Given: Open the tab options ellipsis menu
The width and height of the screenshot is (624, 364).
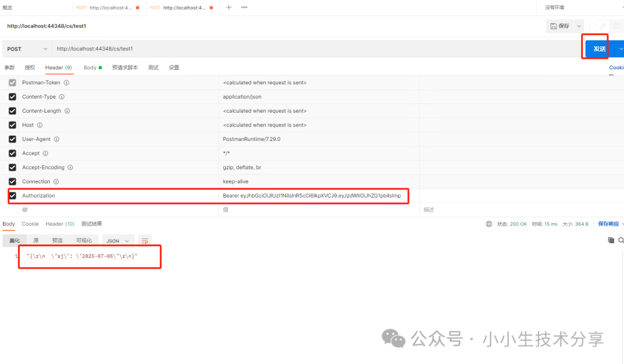Looking at the screenshot, I should tap(244, 7).
